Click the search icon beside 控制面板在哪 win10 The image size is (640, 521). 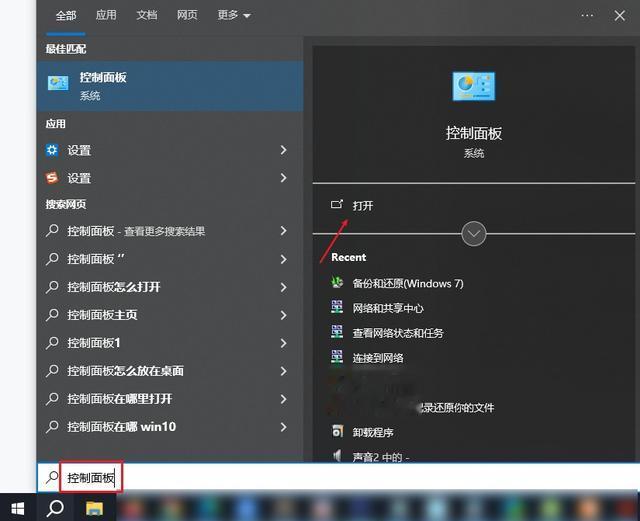click(52, 427)
